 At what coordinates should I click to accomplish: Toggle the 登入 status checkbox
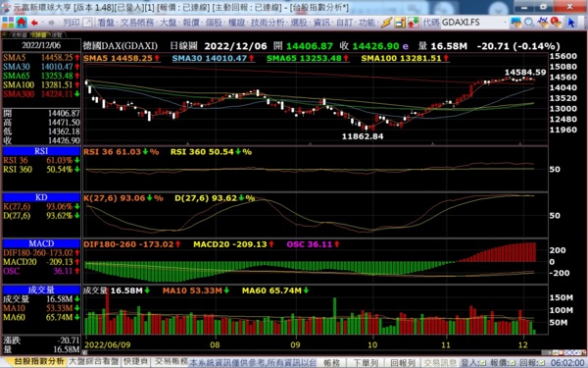pyautogui.click(x=482, y=363)
